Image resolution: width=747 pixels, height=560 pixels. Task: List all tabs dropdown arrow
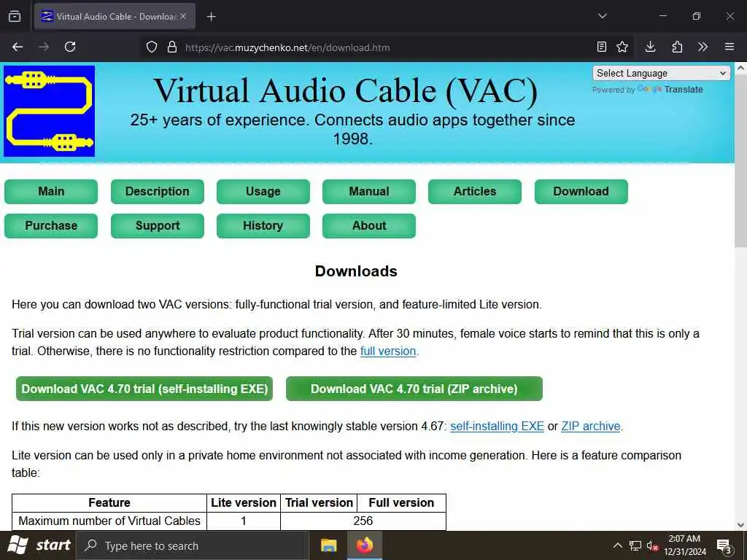coord(603,16)
